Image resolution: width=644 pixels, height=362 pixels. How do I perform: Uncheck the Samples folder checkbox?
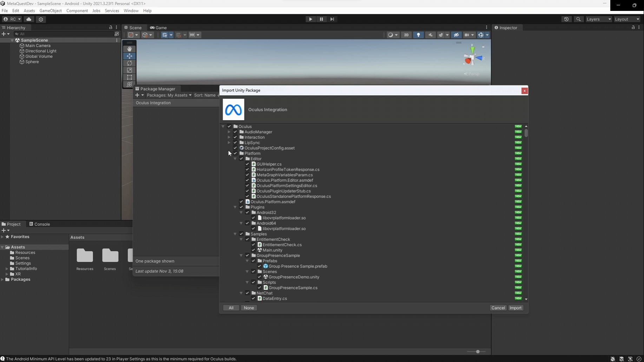[x=241, y=234]
